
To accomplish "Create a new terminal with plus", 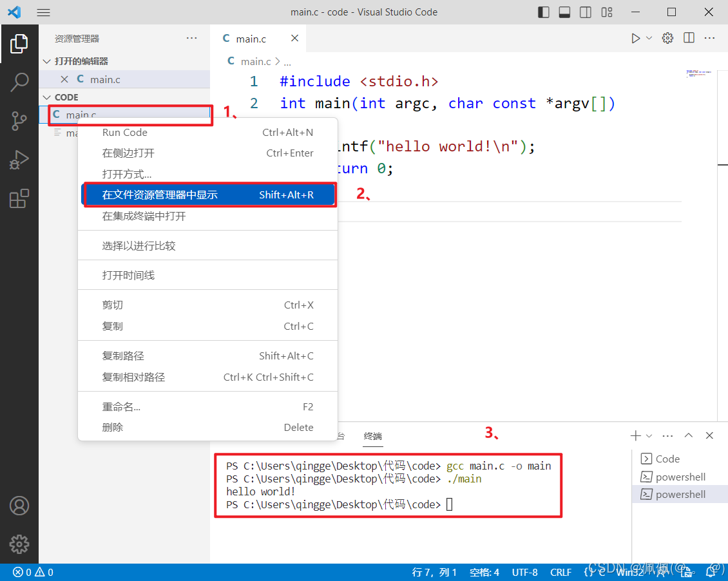I will (636, 435).
